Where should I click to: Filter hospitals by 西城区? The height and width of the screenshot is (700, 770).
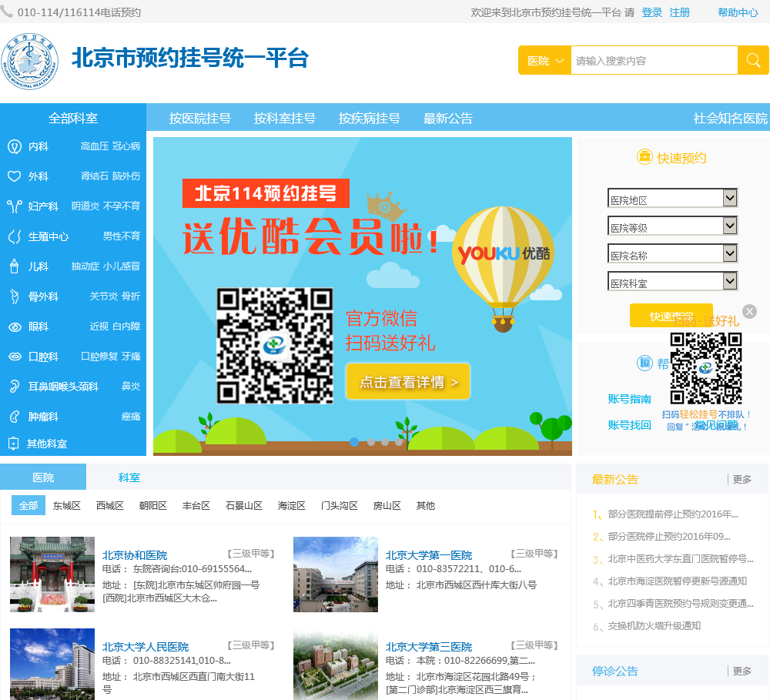click(x=110, y=505)
